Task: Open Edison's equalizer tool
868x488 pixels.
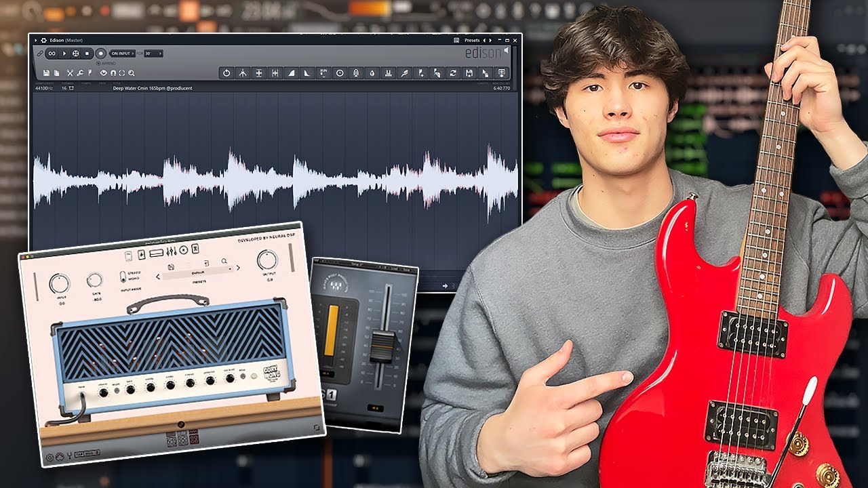Action: pyautogui.click(x=389, y=73)
